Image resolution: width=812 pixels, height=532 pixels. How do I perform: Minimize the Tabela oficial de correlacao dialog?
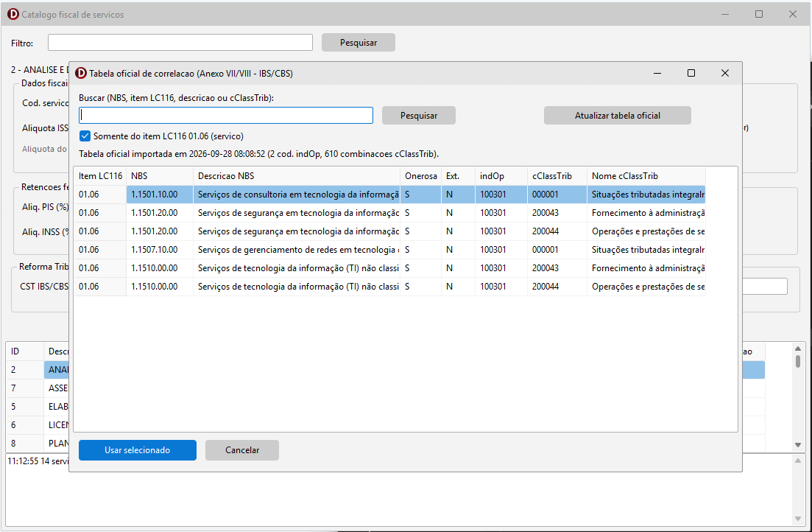tap(657, 73)
